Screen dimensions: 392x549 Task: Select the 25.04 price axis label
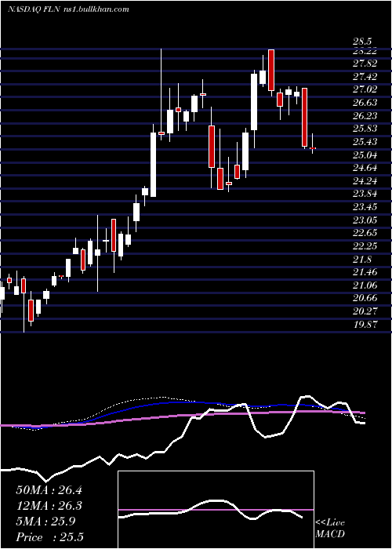coord(366,155)
